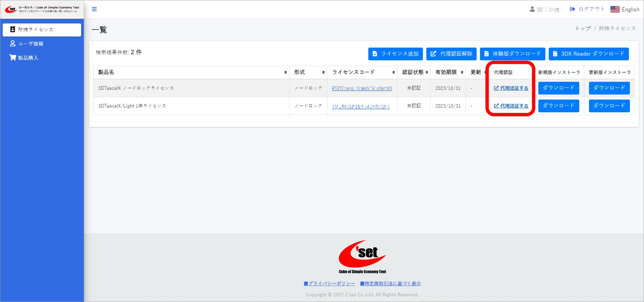Click the 体験版ダウンロード button

512,54
